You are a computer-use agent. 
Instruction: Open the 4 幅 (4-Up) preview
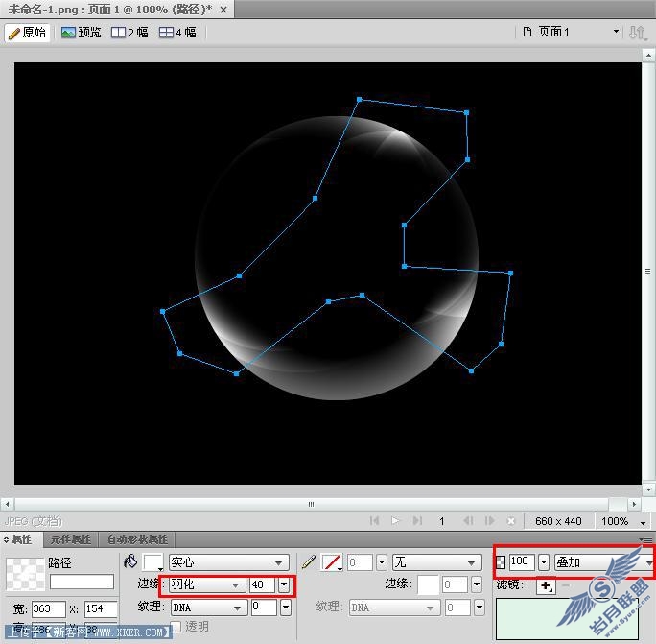(177, 33)
